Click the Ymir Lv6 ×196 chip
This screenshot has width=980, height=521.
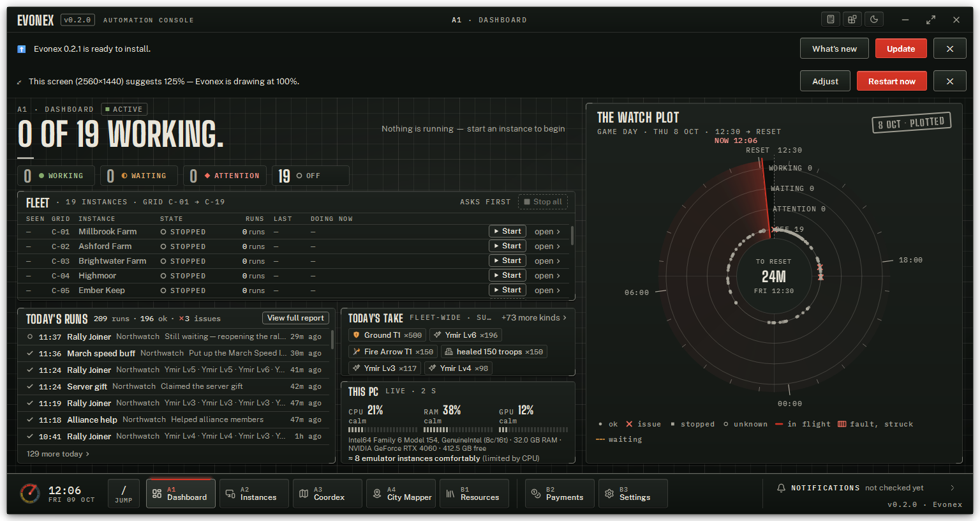(466, 335)
